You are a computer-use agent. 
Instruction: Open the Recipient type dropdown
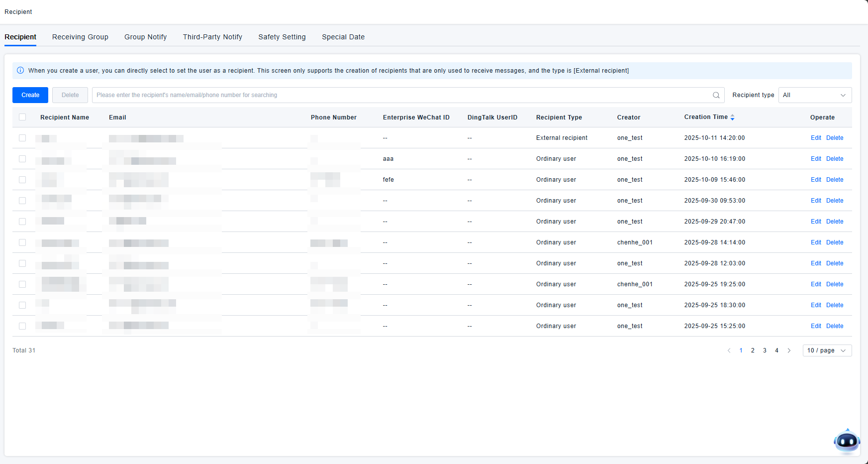click(x=814, y=95)
